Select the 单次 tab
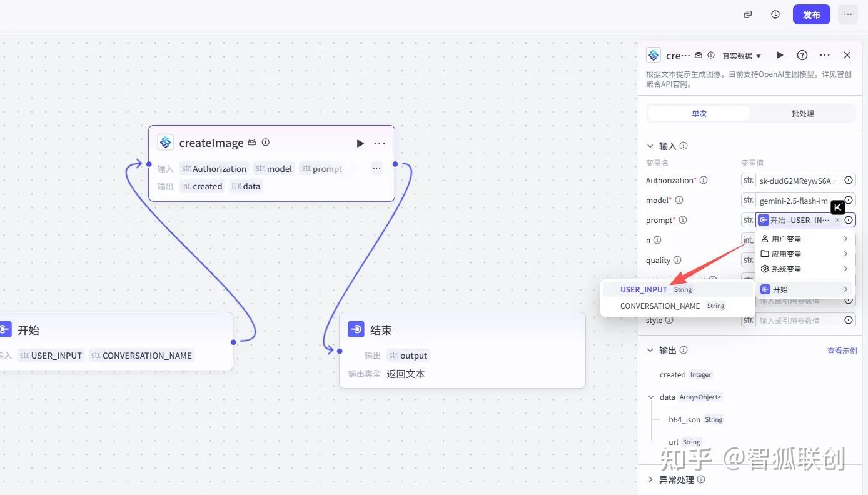Image resolution: width=868 pixels, height=495 pixels. click(699, 113)
